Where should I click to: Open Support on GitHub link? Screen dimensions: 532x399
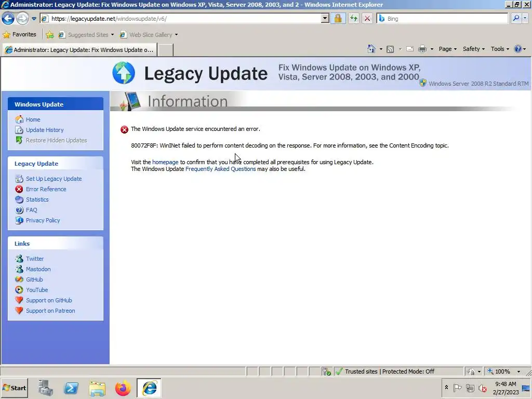pos(49,301)
